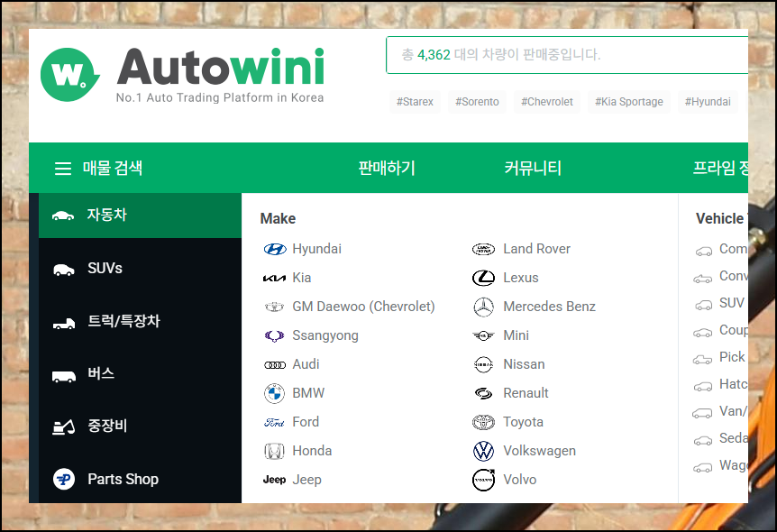Click the Parts Shop round icon
The width and height of the screenshot is (777, 532).
64,479
